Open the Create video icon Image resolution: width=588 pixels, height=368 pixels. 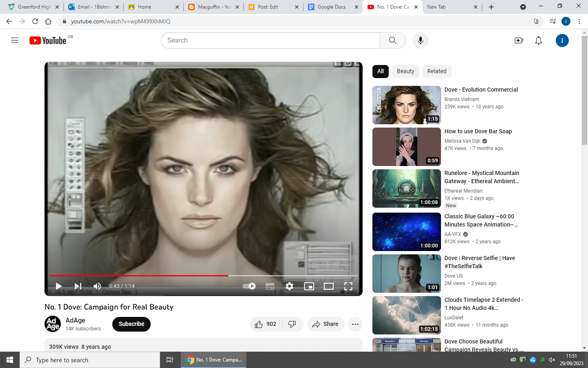coord(519,40)
